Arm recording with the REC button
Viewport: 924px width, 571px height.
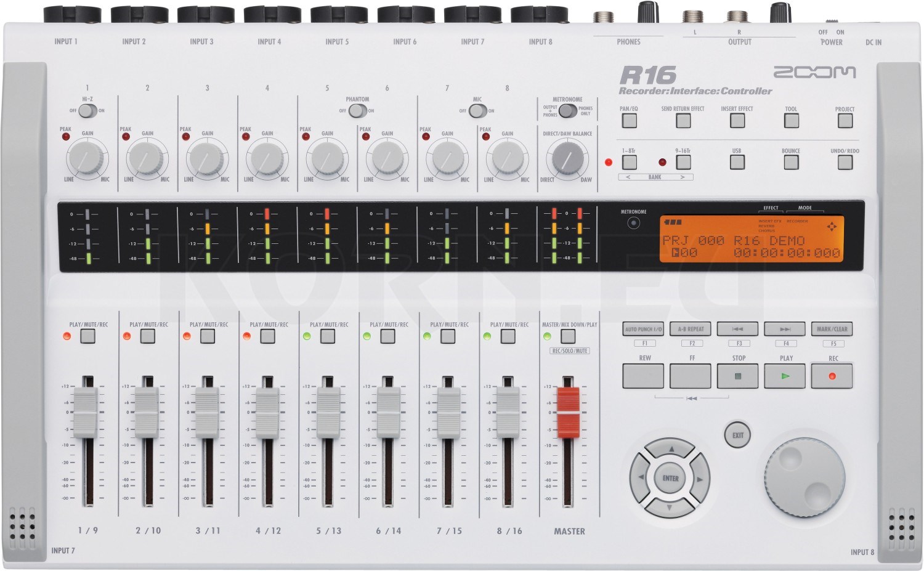pyautogui.click(x=832, y=375)
